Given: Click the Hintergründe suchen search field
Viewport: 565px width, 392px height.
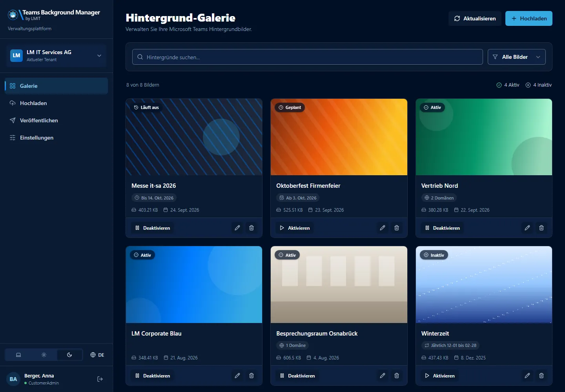Looking at the screenshot, I should click(308, 57).
